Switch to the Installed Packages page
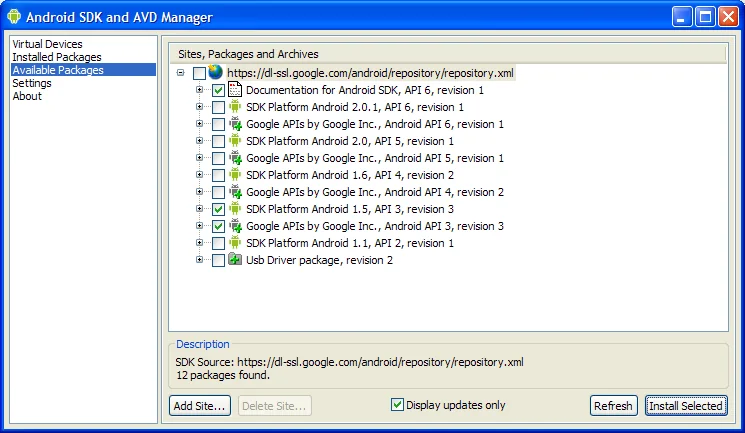This screenshot has height=433, width=745. pyautogui.click(x=56, y=57)
